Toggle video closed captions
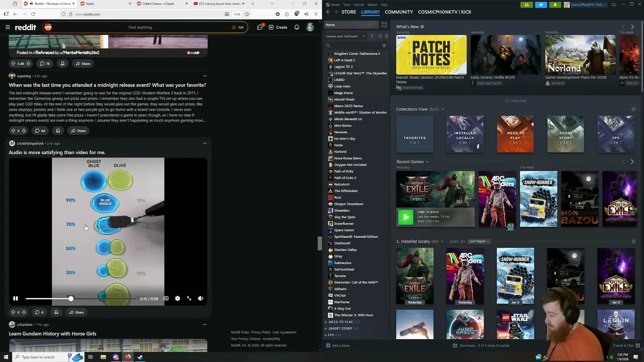This screenshot has width=644, height=362. [x=166, y=299]
